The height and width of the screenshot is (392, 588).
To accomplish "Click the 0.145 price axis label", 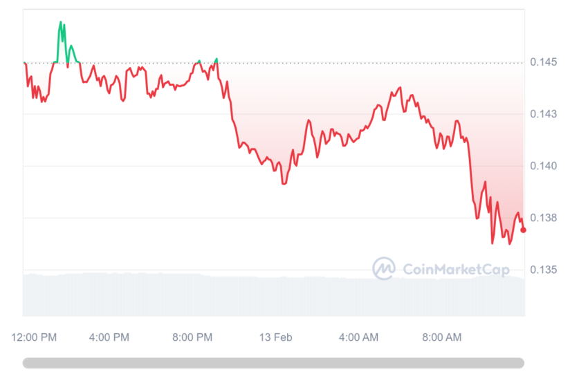I will click(x=543, y=62).
